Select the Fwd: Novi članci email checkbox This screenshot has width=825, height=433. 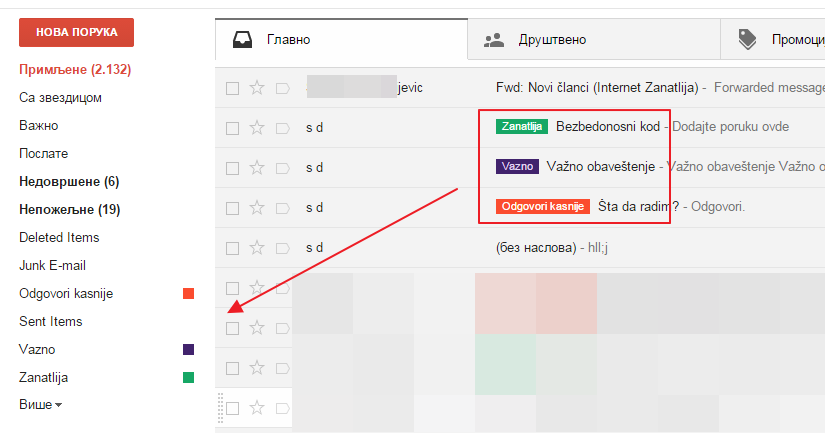click(232, 88)
